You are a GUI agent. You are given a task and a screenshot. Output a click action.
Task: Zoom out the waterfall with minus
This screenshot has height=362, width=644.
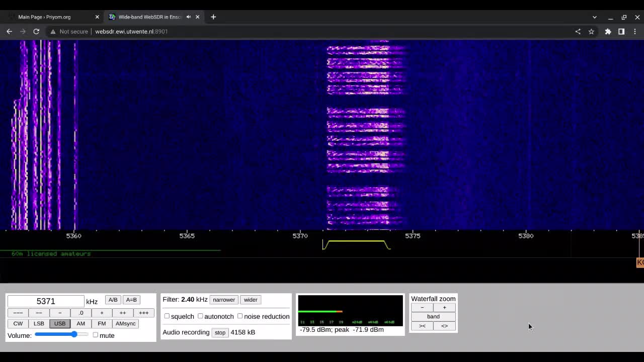tap(422, 307)
